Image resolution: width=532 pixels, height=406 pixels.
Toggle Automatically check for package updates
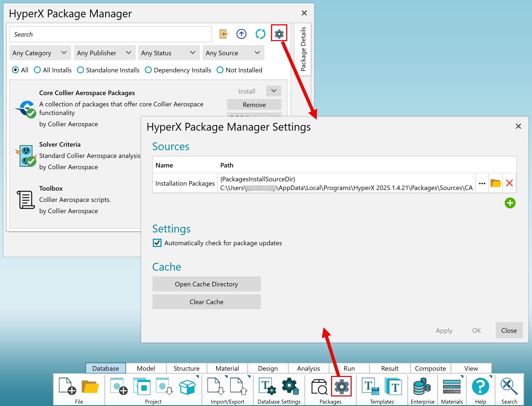157,243
